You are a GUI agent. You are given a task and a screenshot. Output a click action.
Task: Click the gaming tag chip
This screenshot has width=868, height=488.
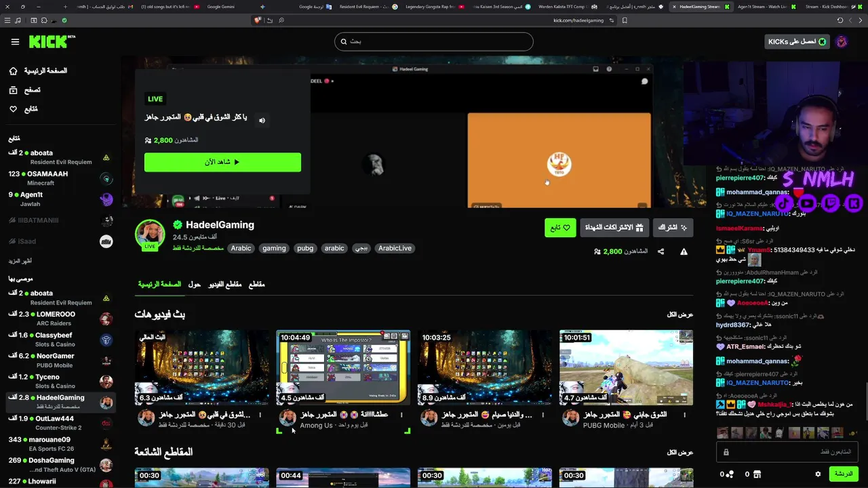tap(274, 248)
